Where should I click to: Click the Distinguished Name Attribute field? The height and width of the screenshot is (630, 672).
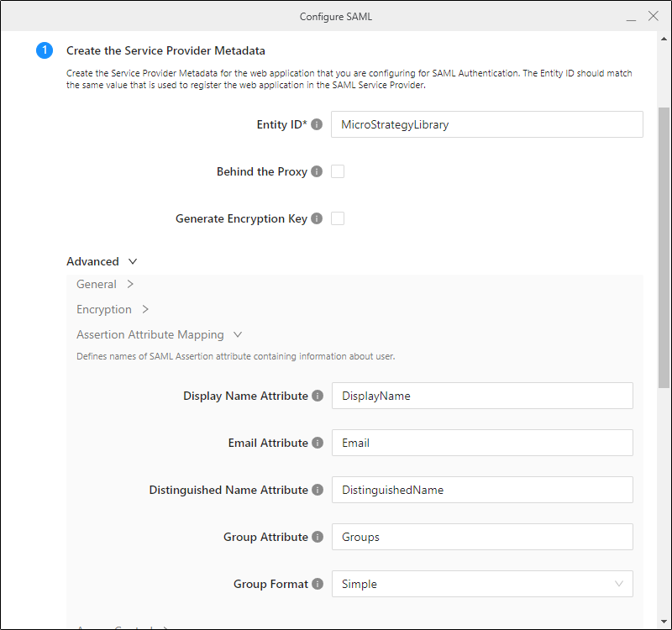tap(481, 490)
